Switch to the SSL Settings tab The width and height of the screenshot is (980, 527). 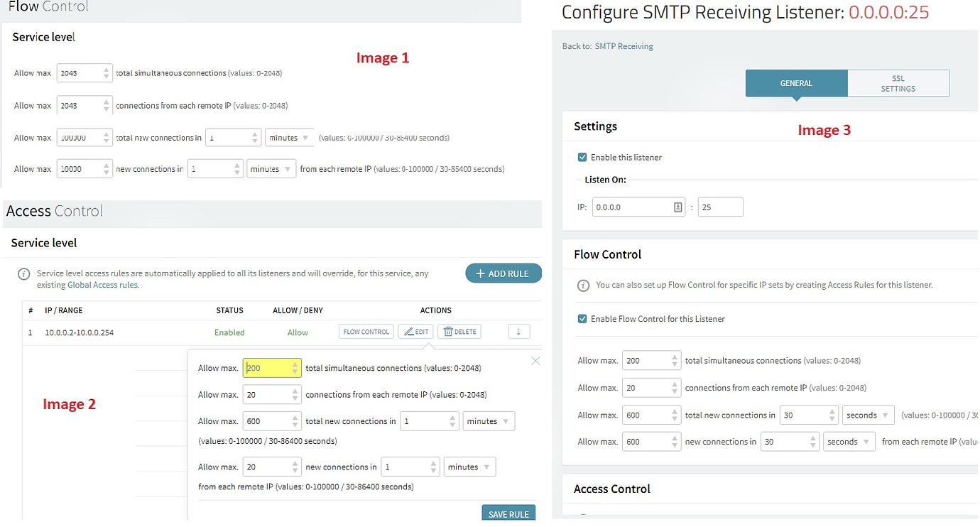898,83
